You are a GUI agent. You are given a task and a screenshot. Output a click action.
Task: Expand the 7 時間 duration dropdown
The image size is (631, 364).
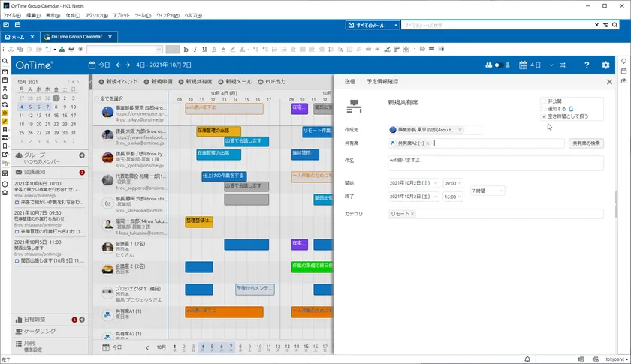[488, 191]
